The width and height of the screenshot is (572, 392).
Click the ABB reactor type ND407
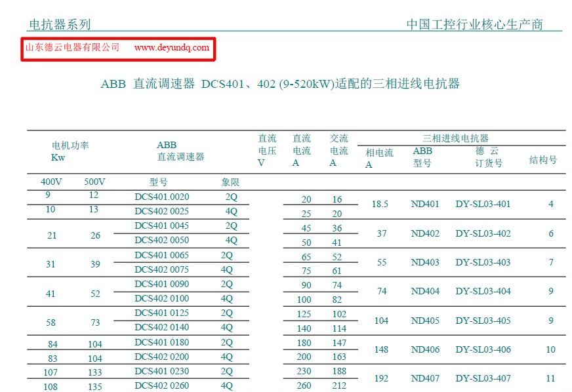tap(425, 378)
